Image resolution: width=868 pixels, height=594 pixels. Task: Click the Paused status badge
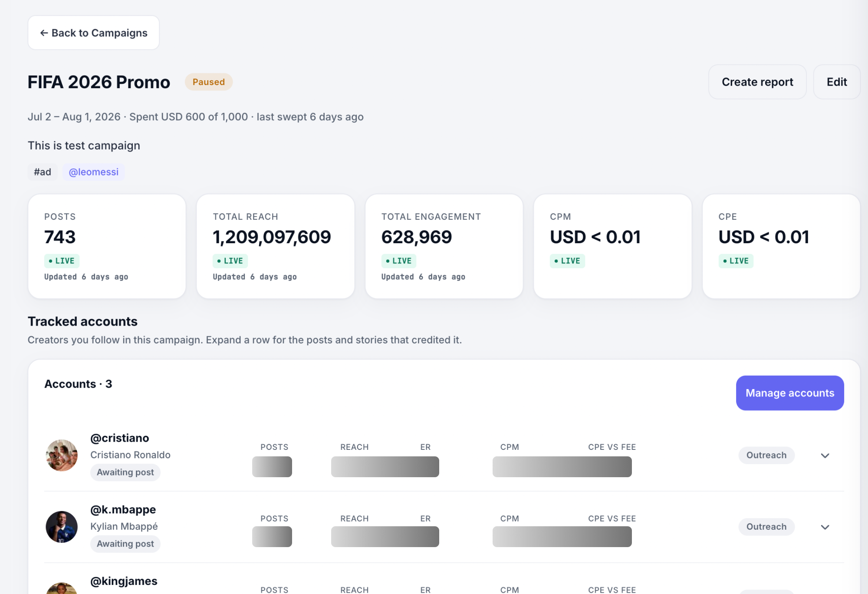[x=209, y=82]
